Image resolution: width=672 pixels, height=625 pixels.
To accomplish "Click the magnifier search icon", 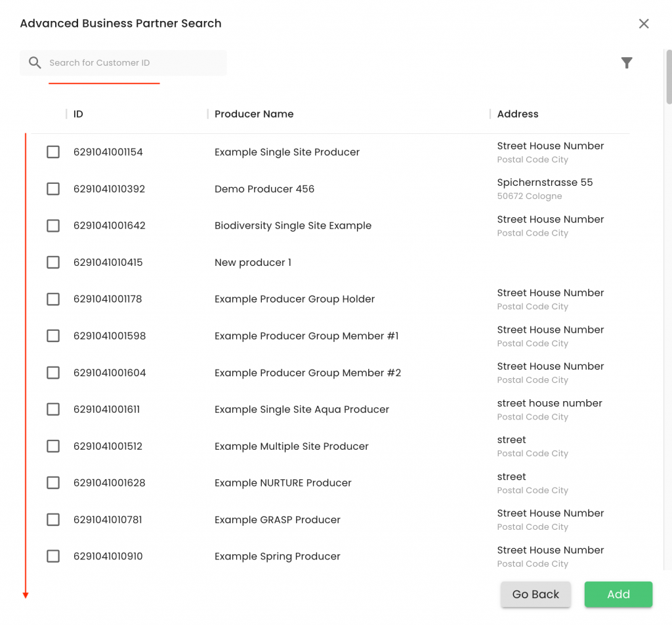I will coord(35,63).
